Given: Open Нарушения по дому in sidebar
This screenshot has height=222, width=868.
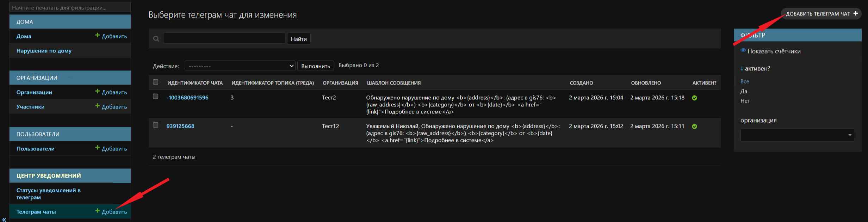Looking at the screenshot, I should [x=44, y=51].
